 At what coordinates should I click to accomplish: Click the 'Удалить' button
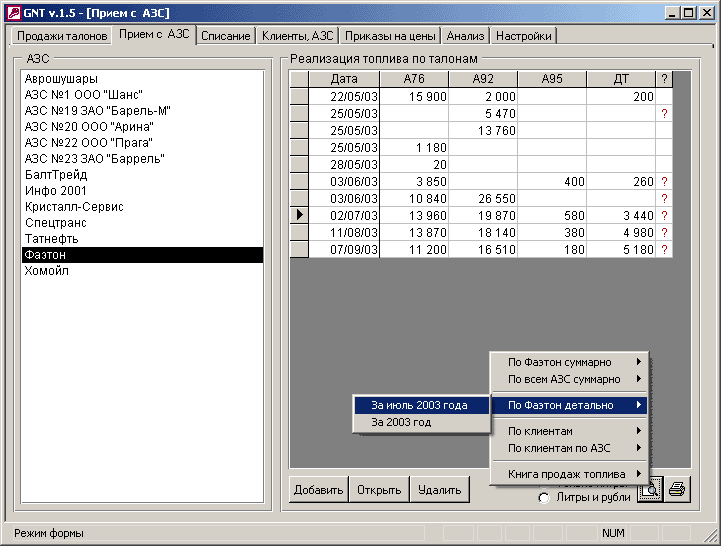click(x=440, y=490)
